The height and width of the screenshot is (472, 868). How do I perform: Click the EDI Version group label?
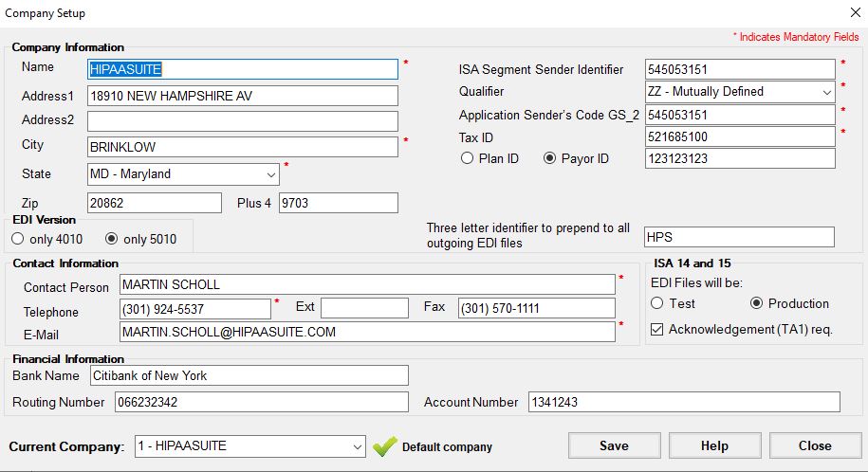coord(45,220)
